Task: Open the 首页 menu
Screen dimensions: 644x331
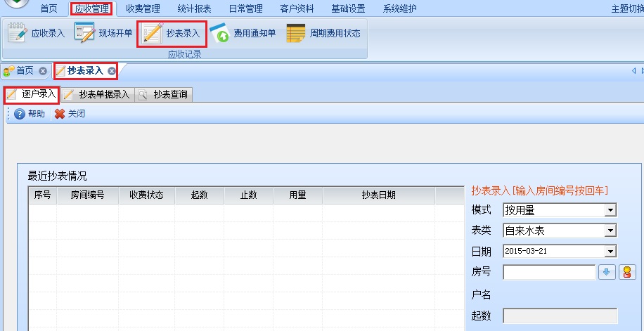Action: (49, 8)
